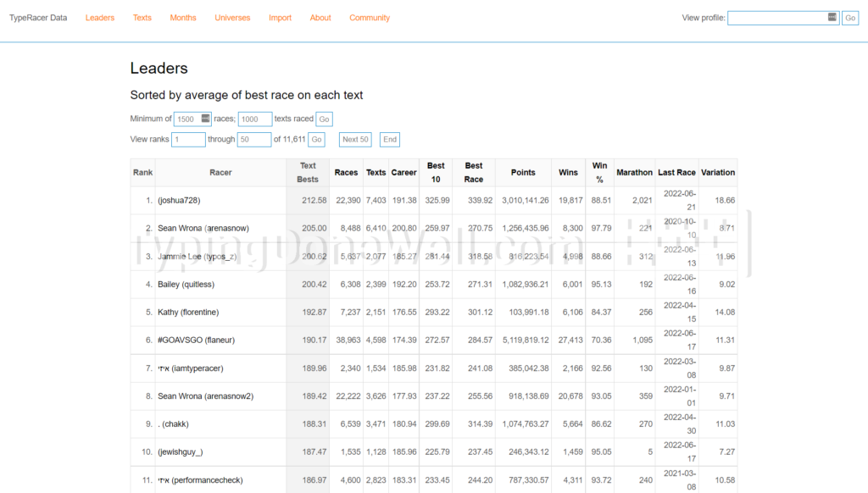Image resolution: width=868 pixels, height=493 pixels.
Task: Open Sean Wrona (arenasnow) profile
Action: 203,228
